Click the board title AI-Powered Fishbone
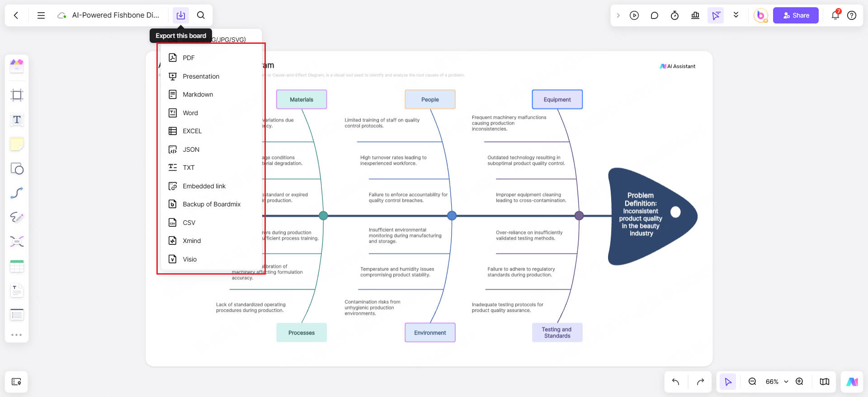Screen dimensions: 868x397 (x=116, y=15)
